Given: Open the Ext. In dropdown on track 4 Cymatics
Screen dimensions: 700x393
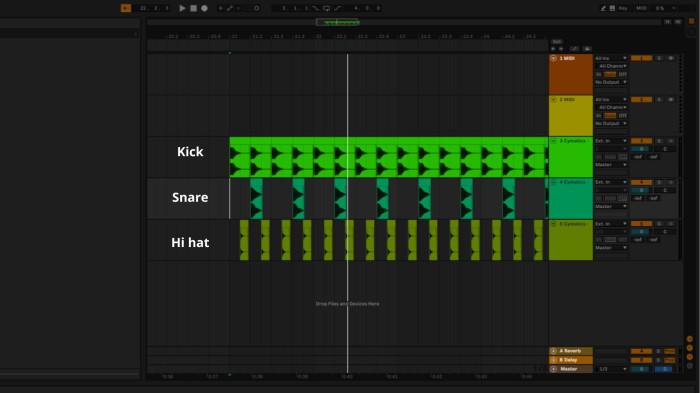Looking at the screenshot, I should 611,182.
